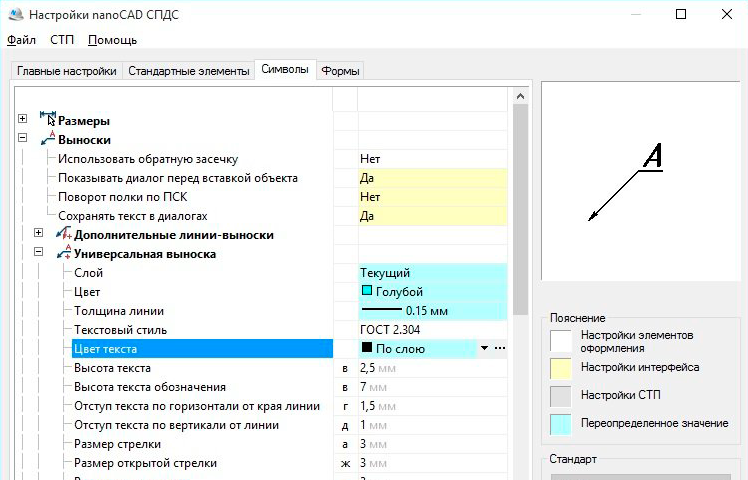
Task: Click the scrollbar up arrow
Action: point(520,96)
